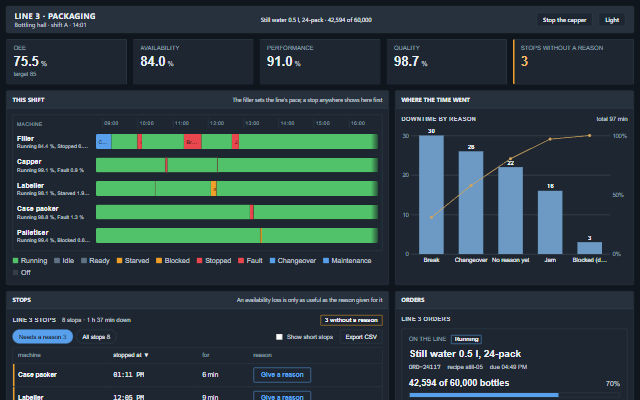Click the Break downtime bar
The image size is (640, 400).
click(431, 195)
